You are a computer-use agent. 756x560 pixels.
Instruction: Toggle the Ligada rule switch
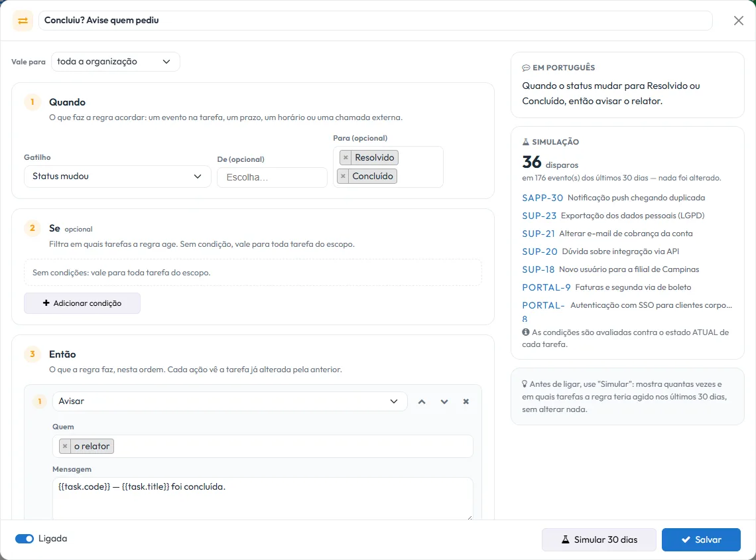25,539
